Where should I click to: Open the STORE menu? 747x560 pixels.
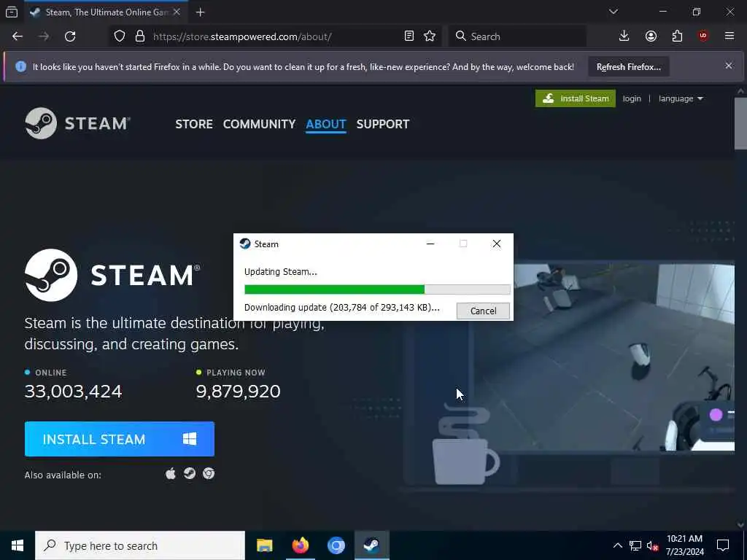[x=194, y=124]
